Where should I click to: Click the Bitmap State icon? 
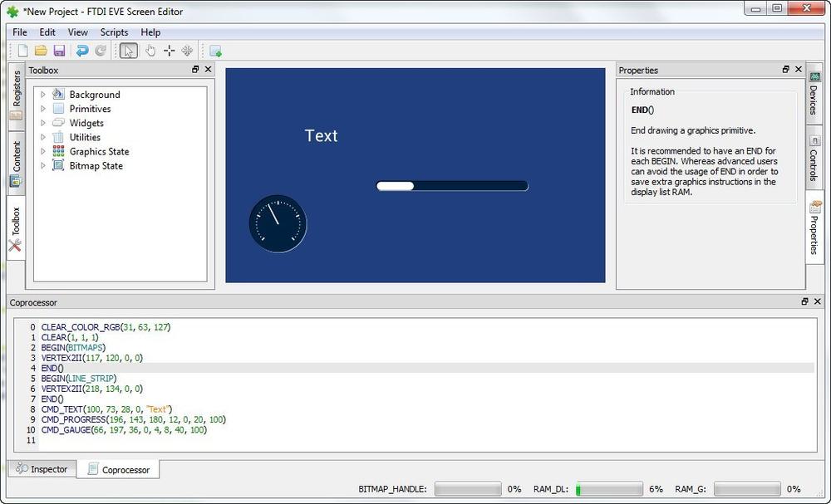(x=58, y=166)
